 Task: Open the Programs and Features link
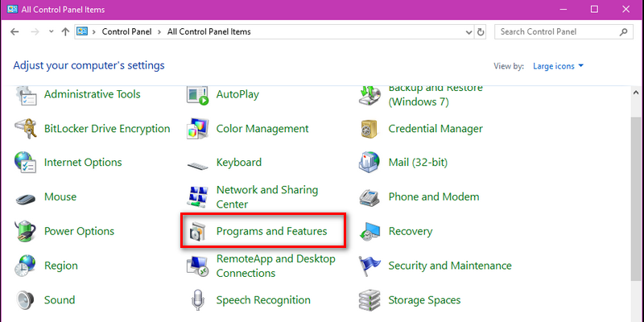[271, 231]
